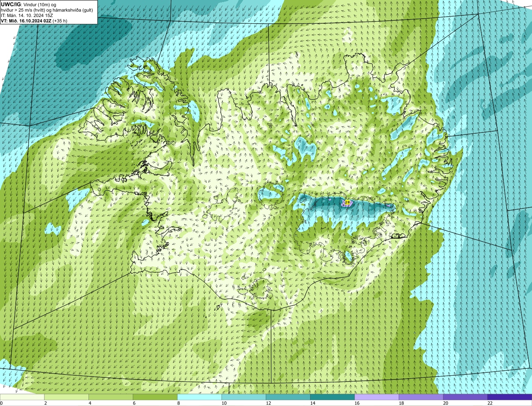Click the 18–20 m/s purple legend swatch

coord(421,397)
